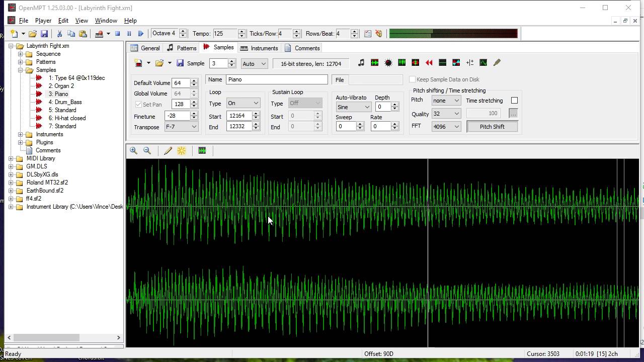Play the sample with the music note icon
This screenshot has height=362, width=644.
click(x=361, y=63)
